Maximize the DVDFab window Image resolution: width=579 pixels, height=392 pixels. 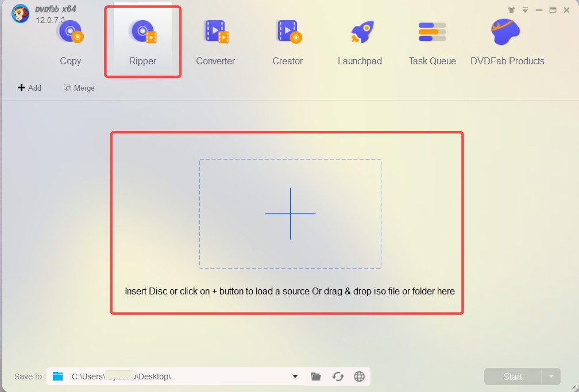[x=553, y=10]
